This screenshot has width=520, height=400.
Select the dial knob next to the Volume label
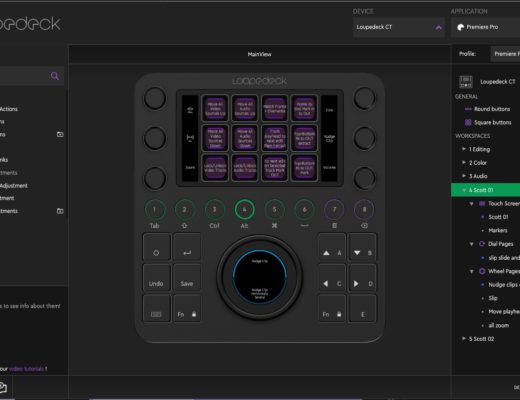tap(364, 178)
